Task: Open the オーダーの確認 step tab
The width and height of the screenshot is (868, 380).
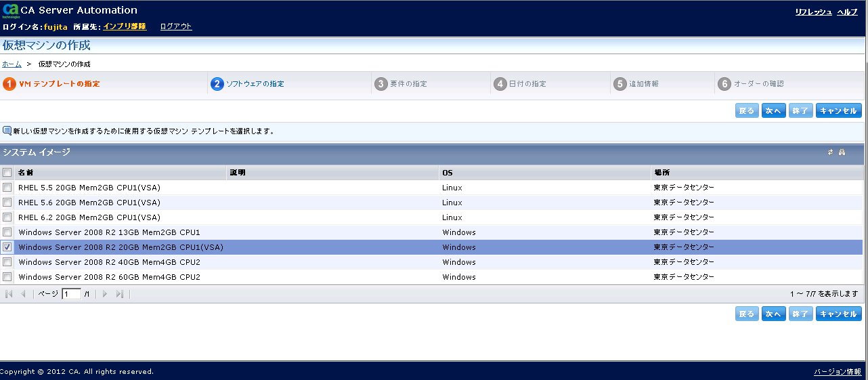Action: 758,84
